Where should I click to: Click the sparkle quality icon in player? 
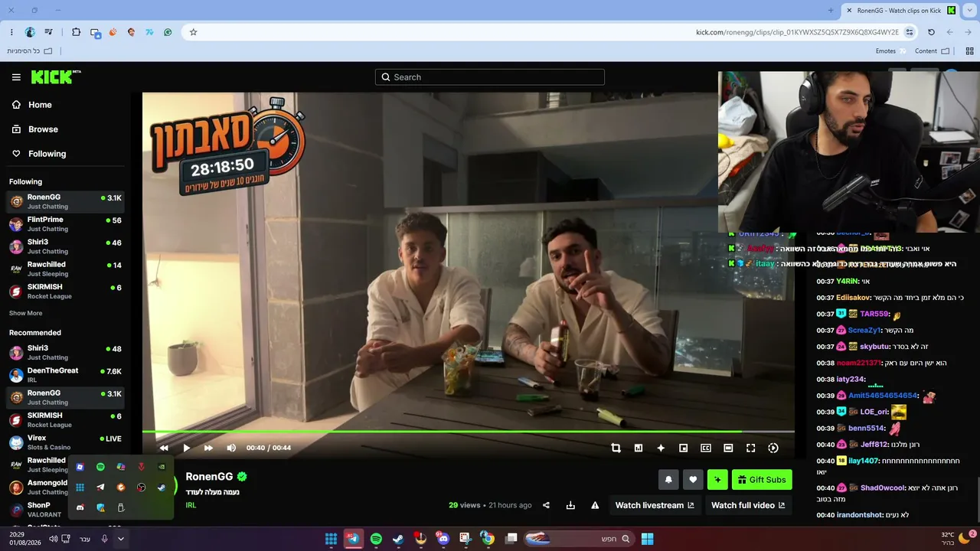(x=661, y=448)
